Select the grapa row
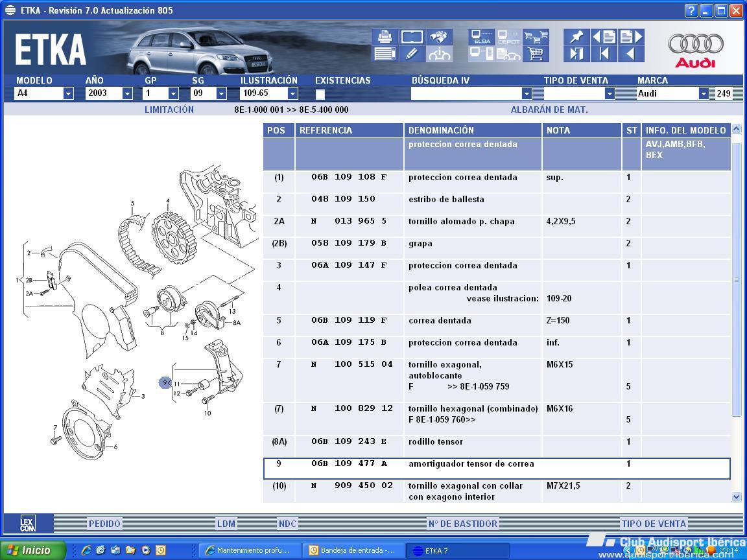This screenshot has width=747, height=560. coord(497,248)
